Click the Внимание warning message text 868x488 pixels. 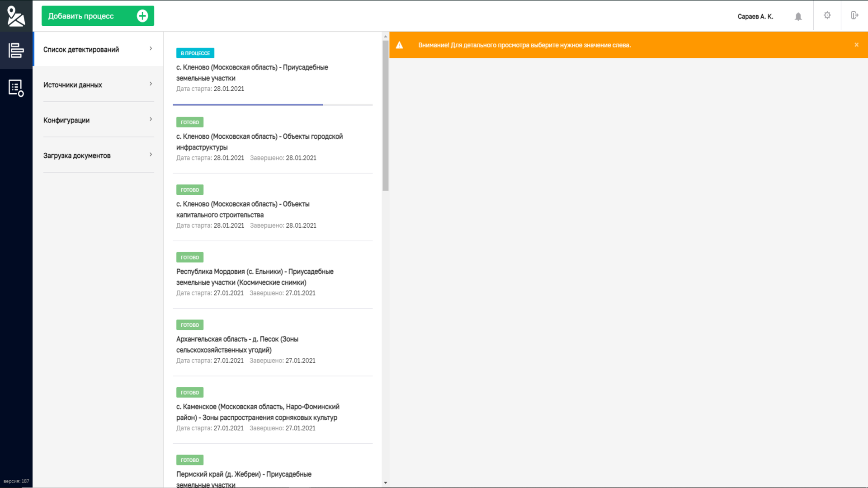(524, 45)
